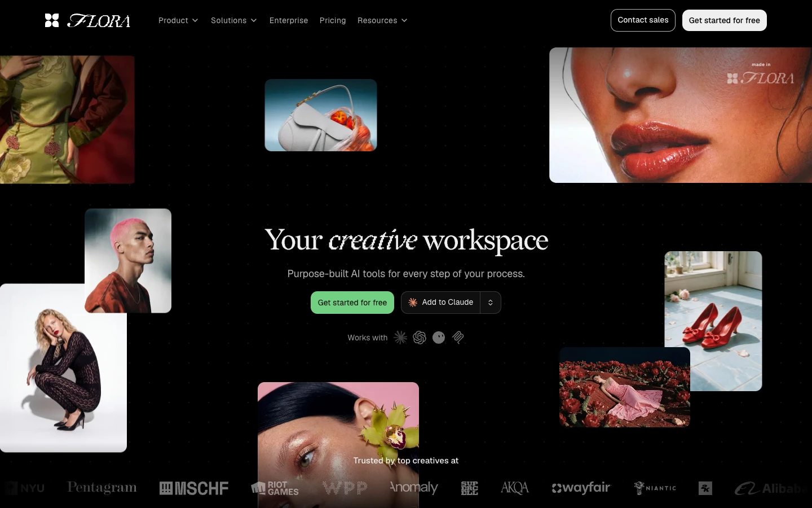Click the wayfair logo
Screen dimensions: 812x508
click(x=581, y=488)
